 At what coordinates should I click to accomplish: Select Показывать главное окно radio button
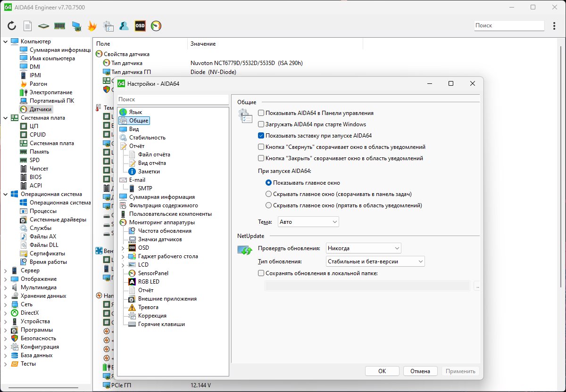(269, 183)
